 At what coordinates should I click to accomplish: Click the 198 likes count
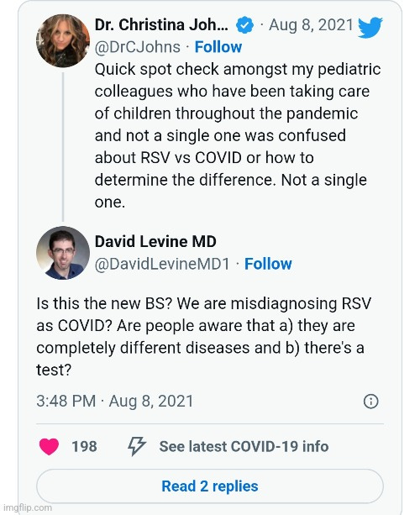point(84,446)
